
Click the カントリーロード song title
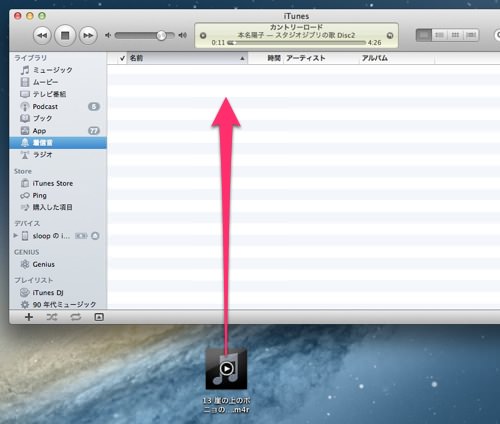pos(296,27)
